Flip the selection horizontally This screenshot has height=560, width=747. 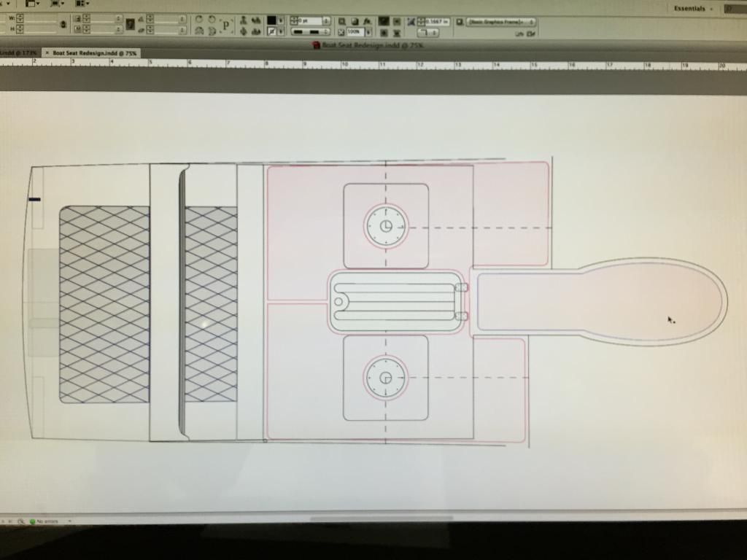tap(199, 31)
